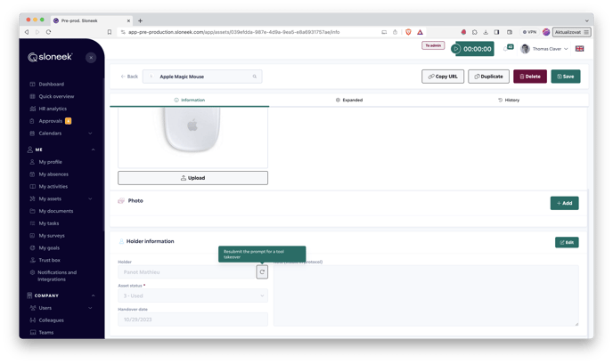Open the Asset status dropdown
Image resolution: width=613 pixels, height=364 pixels.
(x=192, y=295)
